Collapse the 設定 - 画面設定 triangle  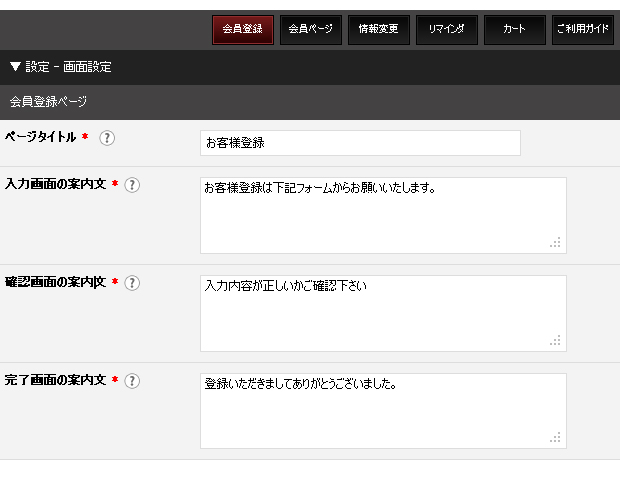pos(15,66)
